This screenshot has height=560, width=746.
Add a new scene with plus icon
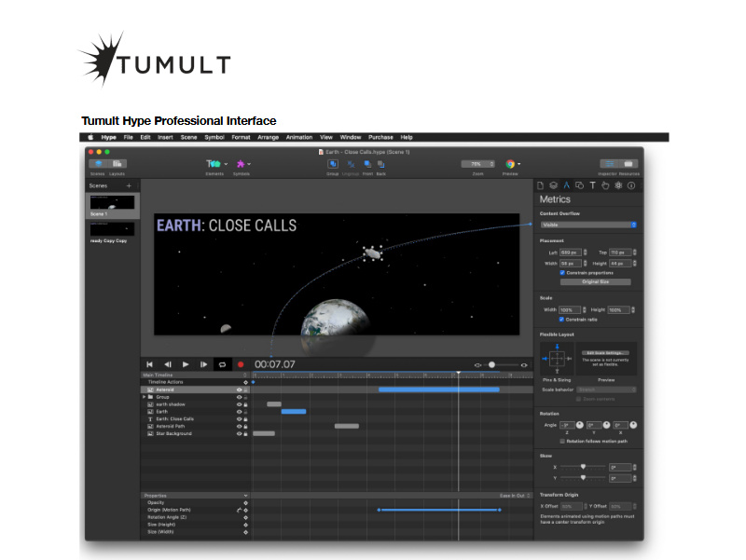pyautogui.click(x=129, y=185)
